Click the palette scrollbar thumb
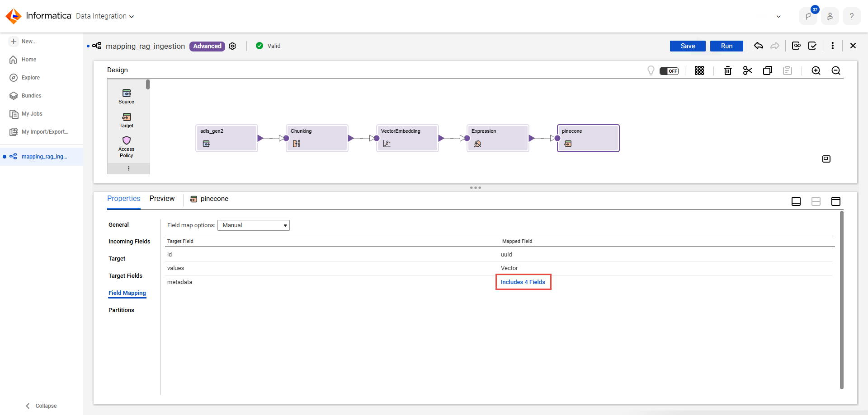The height and width of the screenshot is (415, 868). (148, 84)
